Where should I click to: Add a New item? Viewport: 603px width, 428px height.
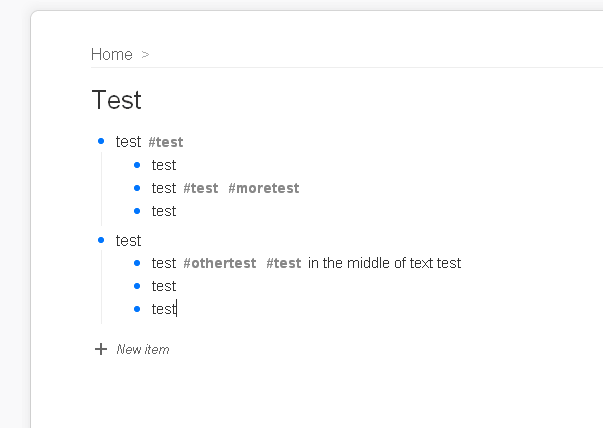click(x=143, y=349)
